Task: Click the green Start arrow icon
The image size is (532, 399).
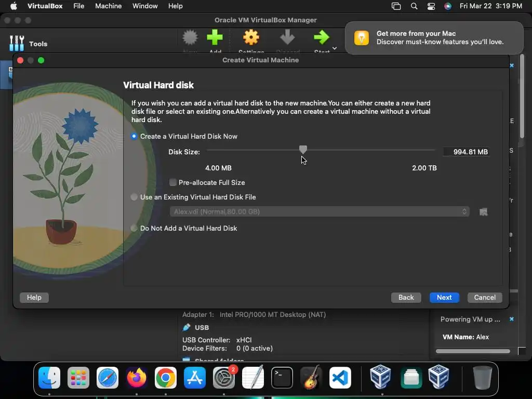Action: point(321,37)
